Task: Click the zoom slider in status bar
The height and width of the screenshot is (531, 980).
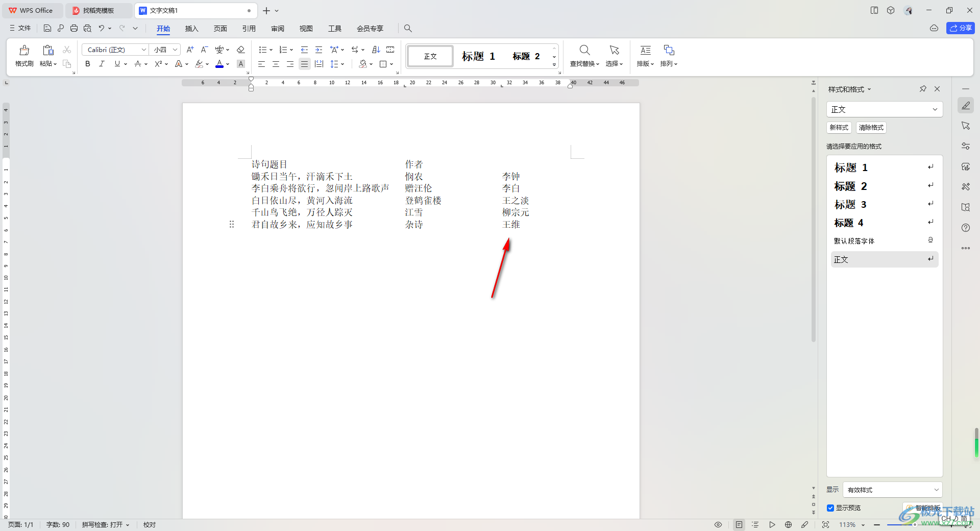Action: 914,525
